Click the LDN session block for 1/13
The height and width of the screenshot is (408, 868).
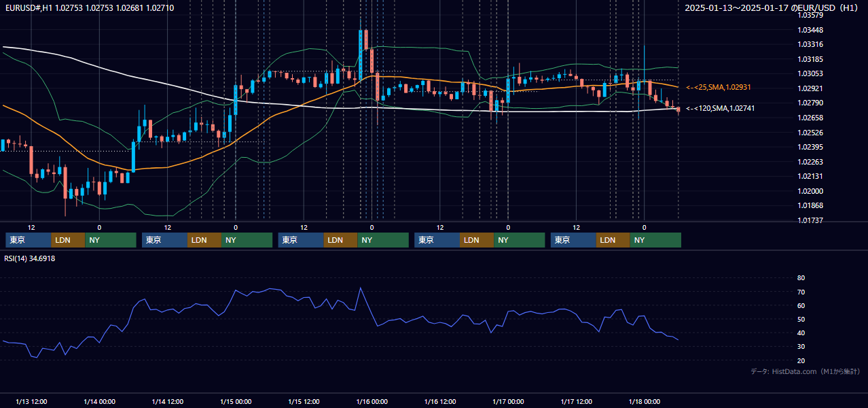click(x=68, y=240)
